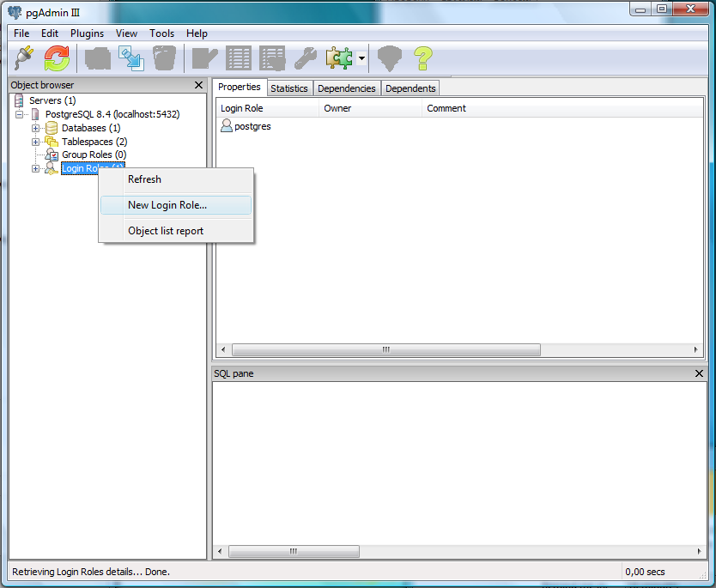Click the yellow question mark help icon
716x588 pixels.
pos(423,58)
